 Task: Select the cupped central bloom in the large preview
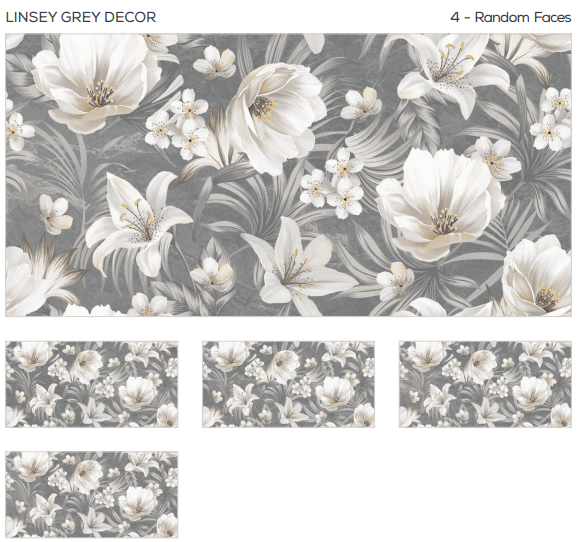(276, 118)
